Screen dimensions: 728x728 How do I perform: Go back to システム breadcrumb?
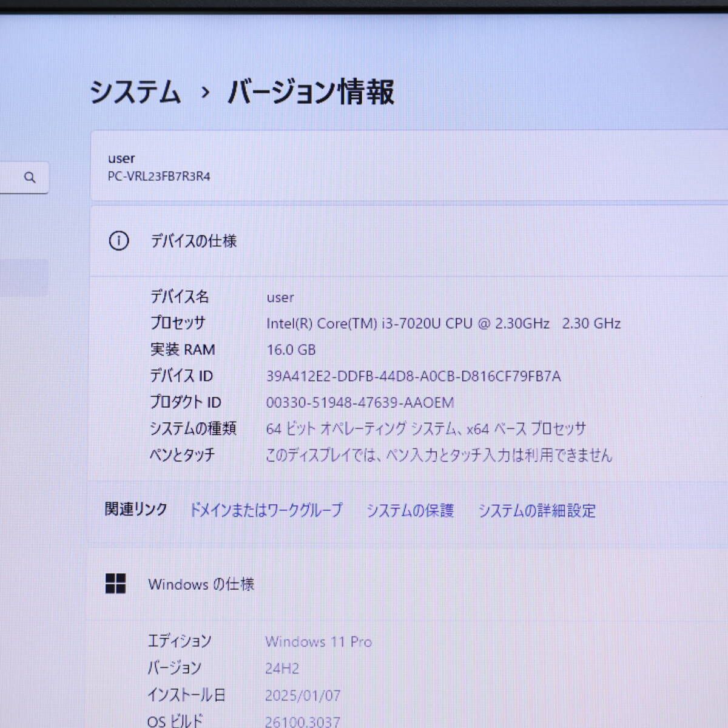135,92
